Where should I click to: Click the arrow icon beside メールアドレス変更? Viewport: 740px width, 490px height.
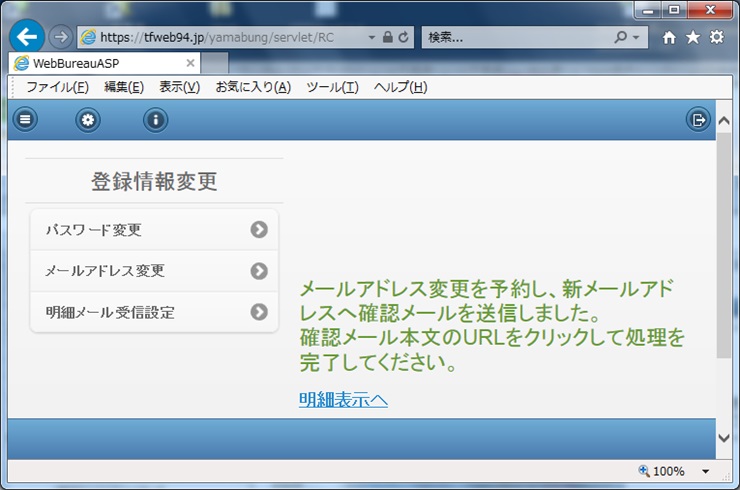[x=259, y=271]
